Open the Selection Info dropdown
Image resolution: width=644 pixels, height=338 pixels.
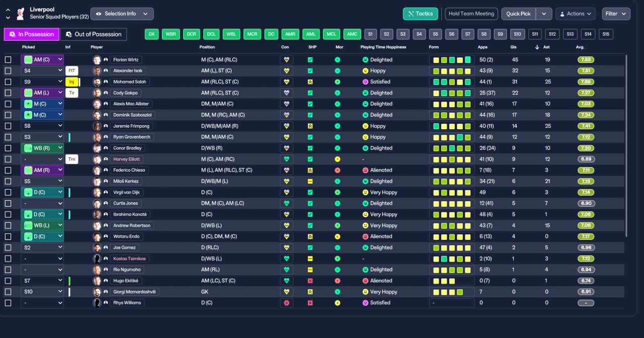tap(122, 14)
